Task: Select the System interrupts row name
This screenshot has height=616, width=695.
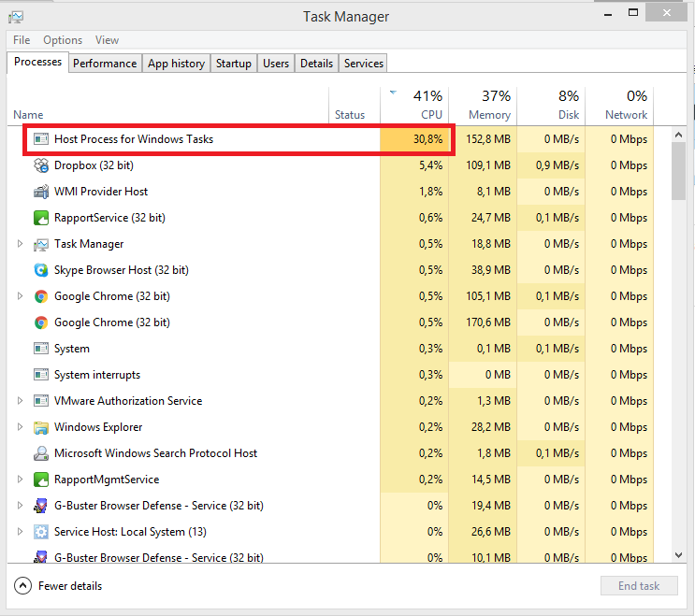Action: (x=97, y=375)
